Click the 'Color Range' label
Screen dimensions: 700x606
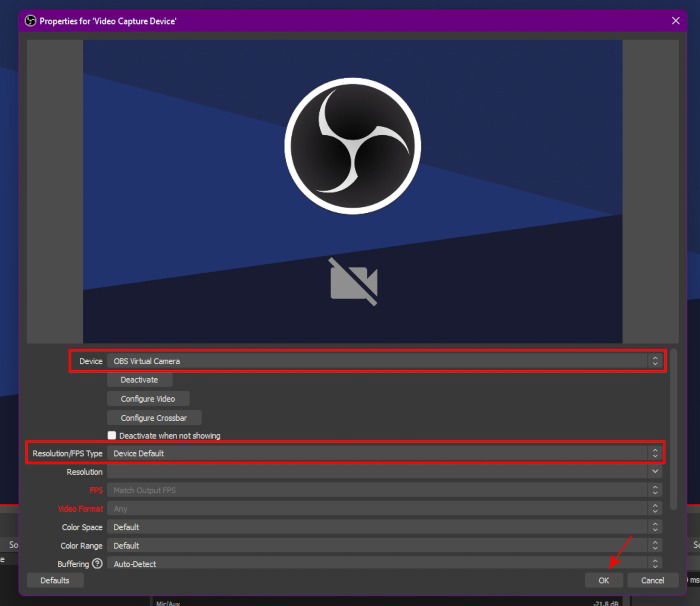click(x=82, y=546)
